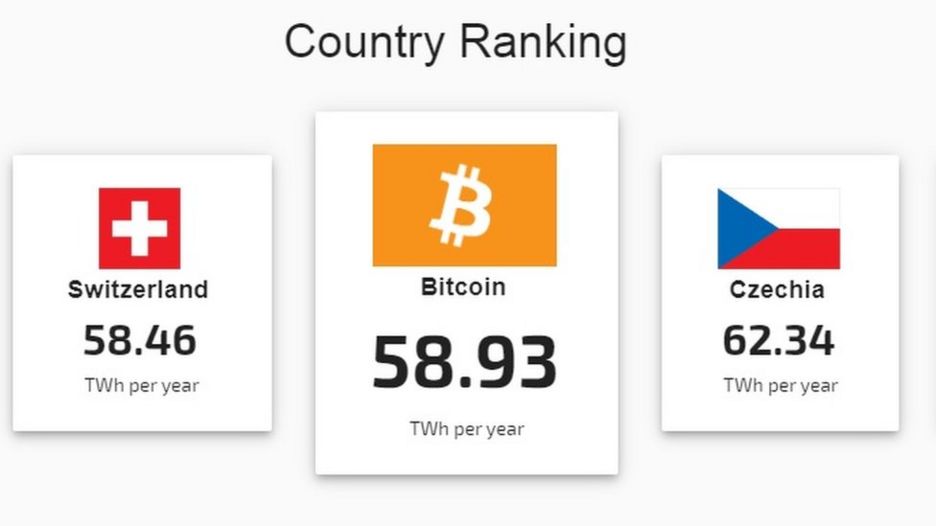Click TWh per year under Czechia
The height and width of the screenshot is (526, 936).
click(x=780, y=386)
